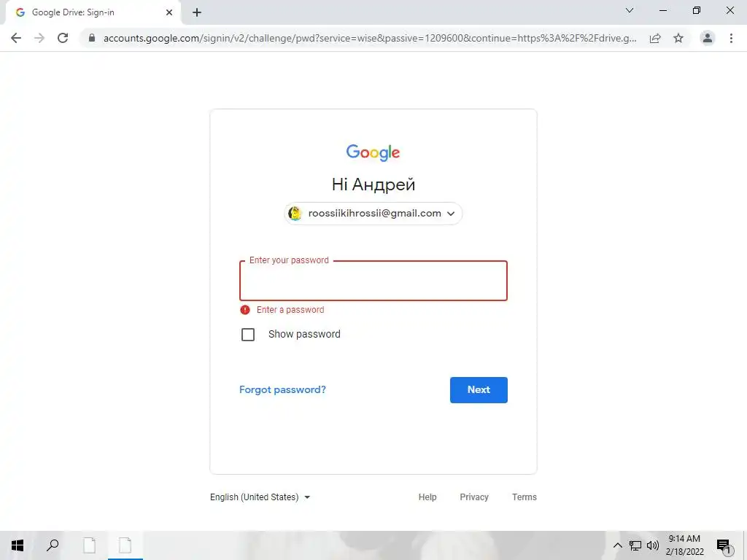Open the volume speaker icon in tray
Image resolution: width=747 pixels, height=560 pixels.
[653, 545]
